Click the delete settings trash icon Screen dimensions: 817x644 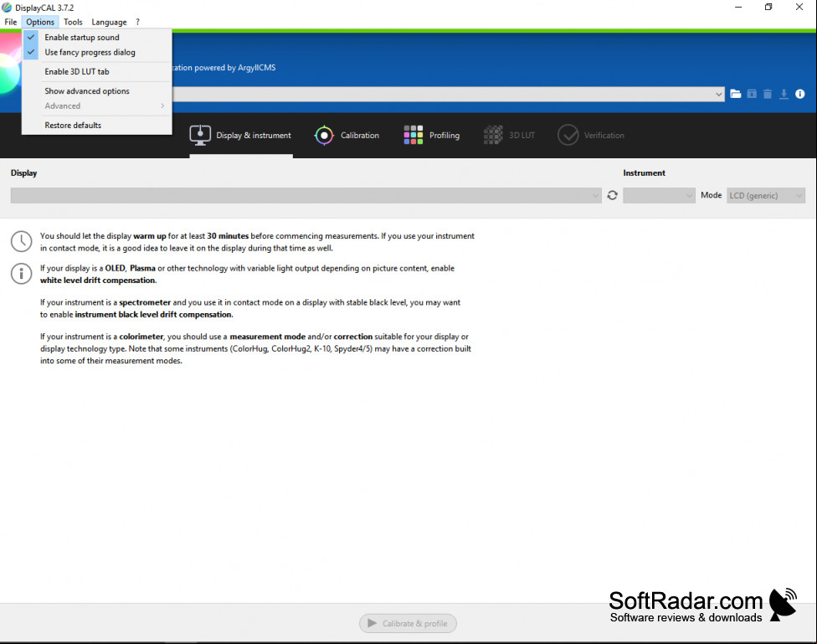[x=768, y=94]
